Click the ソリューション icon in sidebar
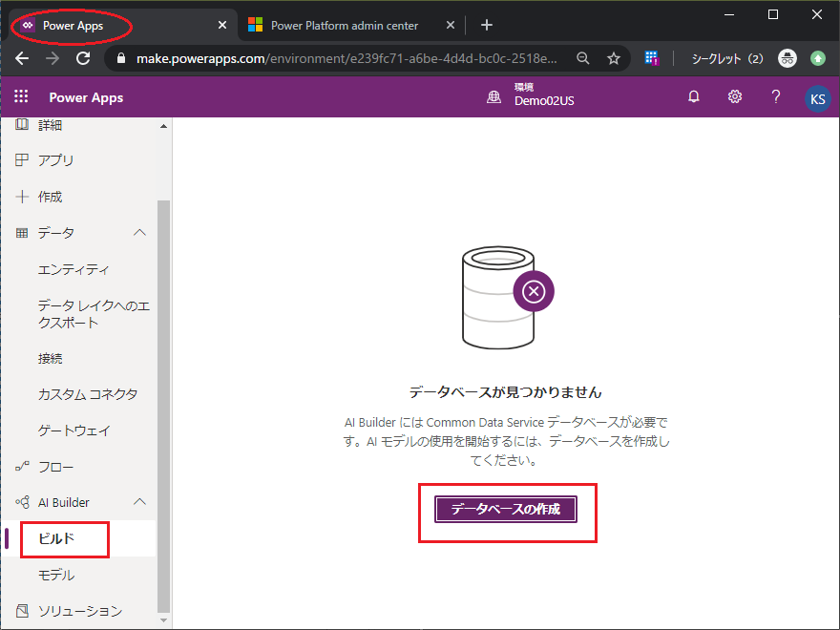The height and width of the screenshot is (630, 840). pos(22,611)
